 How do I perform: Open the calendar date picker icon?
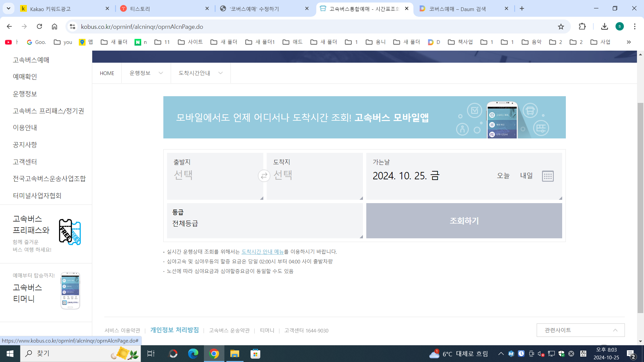pos(548,176)
